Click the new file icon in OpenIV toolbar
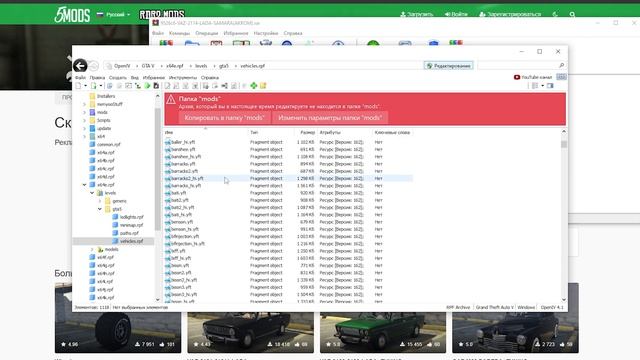 pyautogui.click(x=78, y=86)
